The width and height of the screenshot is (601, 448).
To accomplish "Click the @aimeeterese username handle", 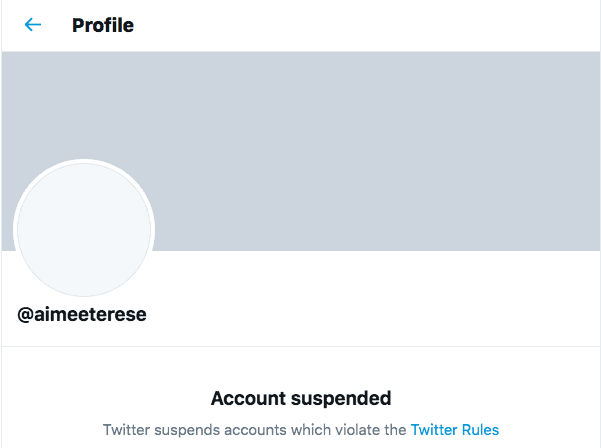I will pos(82,315).
